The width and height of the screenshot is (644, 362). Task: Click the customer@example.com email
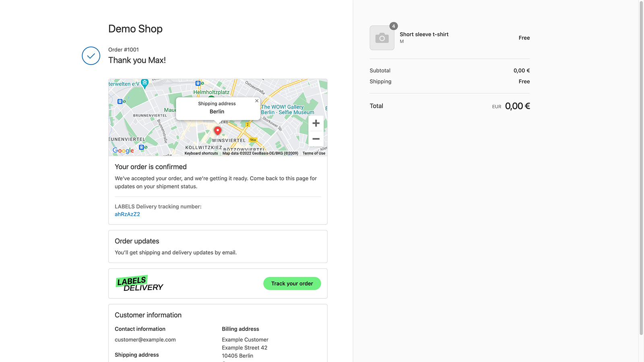[145, 339]
